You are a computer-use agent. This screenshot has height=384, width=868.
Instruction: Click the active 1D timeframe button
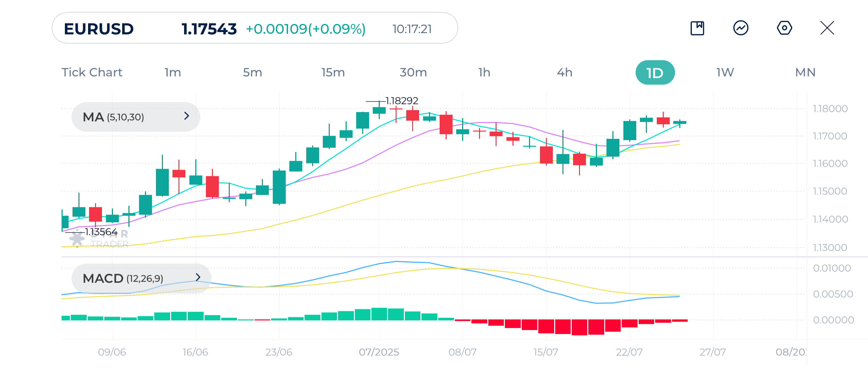pos(655,73)
